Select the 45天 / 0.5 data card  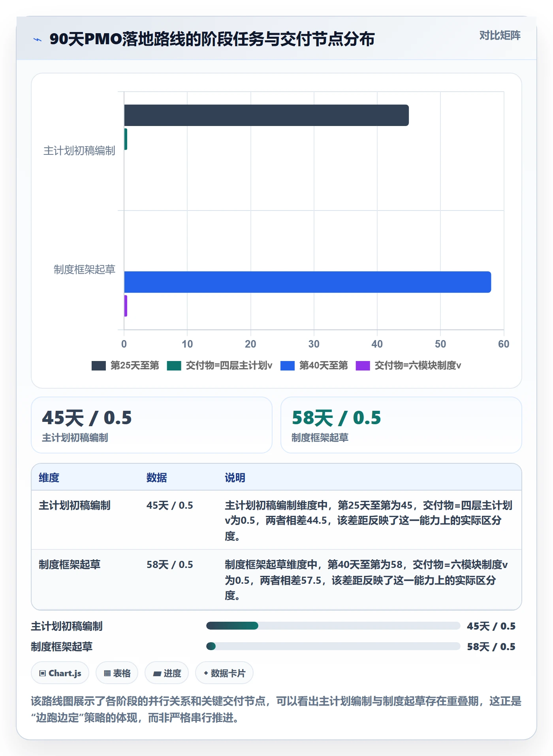coord(152,425)
